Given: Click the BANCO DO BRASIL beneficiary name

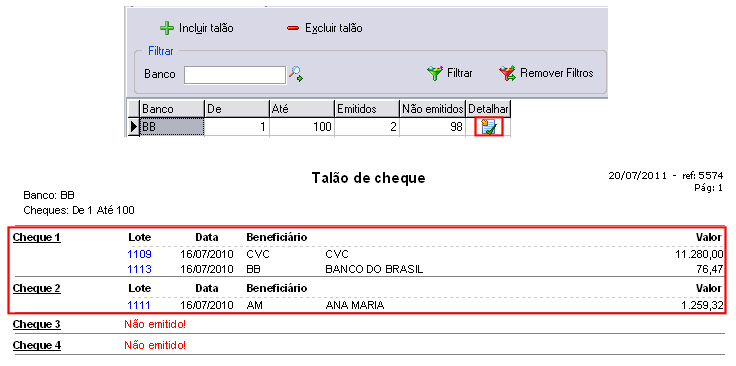Looking at the screenshot, I should (374, 269).
